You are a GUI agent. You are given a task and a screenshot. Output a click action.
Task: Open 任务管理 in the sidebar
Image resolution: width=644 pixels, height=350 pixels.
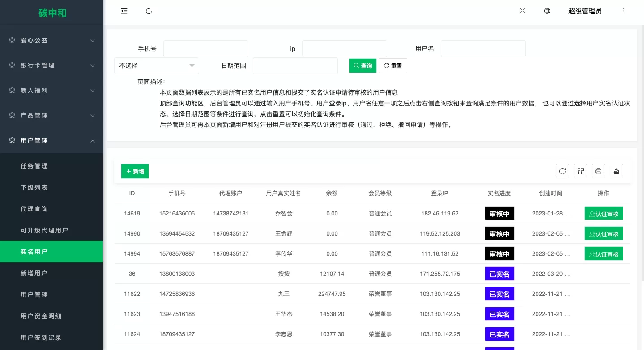[x=34, y=166]
